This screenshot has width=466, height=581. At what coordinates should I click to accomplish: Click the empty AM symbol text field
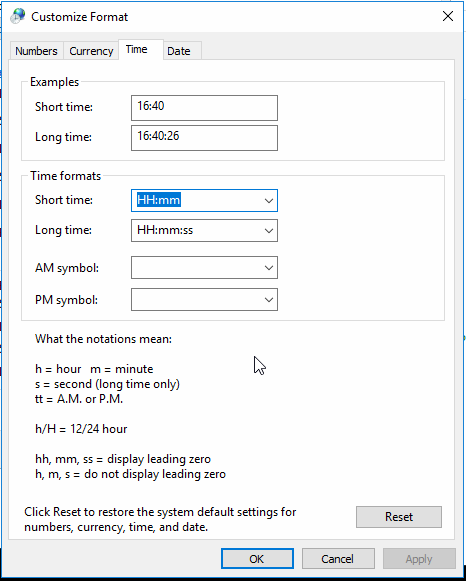[196, 268]
